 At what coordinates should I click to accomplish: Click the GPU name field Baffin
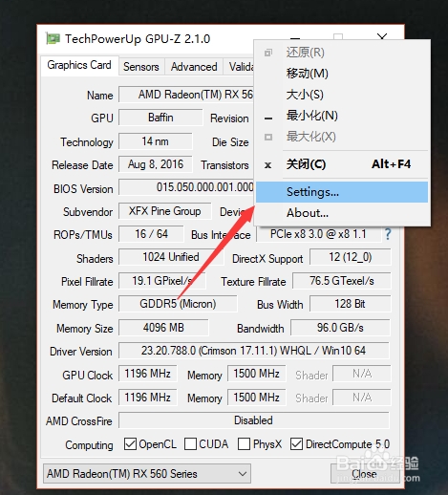tap(160, 118)
